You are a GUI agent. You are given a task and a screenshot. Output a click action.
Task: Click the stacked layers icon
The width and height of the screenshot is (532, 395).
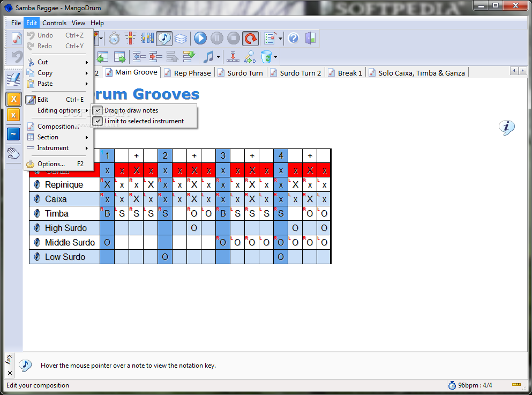pos(181,39)
